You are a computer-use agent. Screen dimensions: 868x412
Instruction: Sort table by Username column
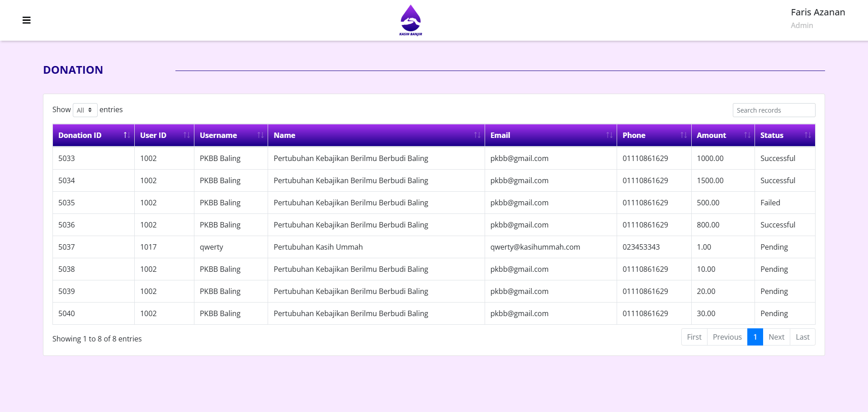point(231,135)
